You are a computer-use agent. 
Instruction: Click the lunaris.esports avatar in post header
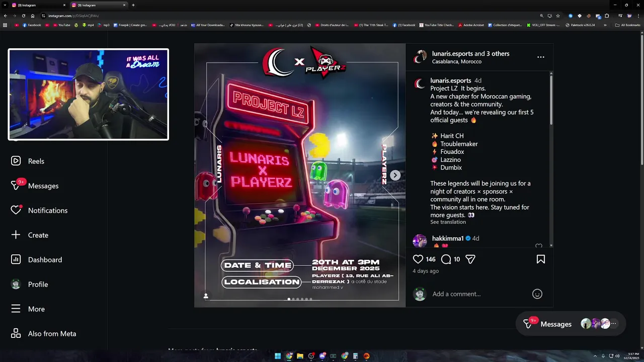pyautogui.click(x=420, y=57)
